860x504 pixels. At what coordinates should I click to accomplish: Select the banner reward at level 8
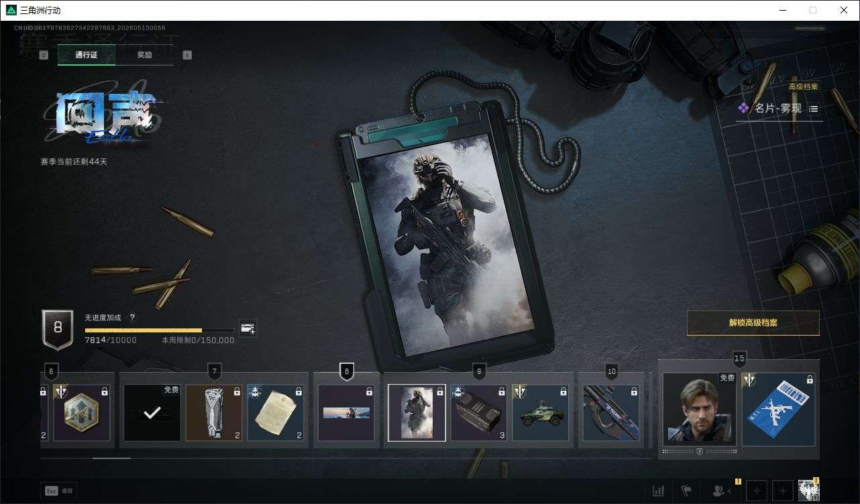point(346,412)
